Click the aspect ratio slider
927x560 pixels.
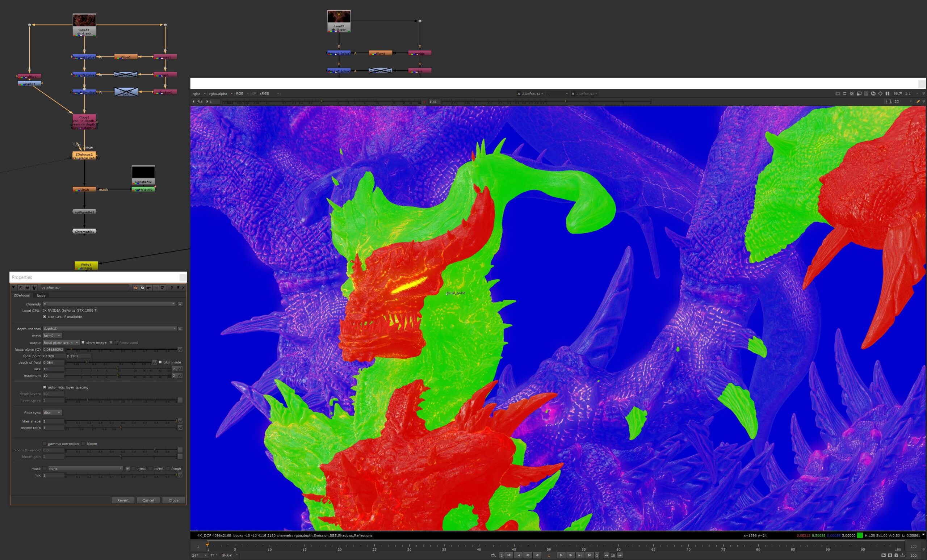[121, 428]
